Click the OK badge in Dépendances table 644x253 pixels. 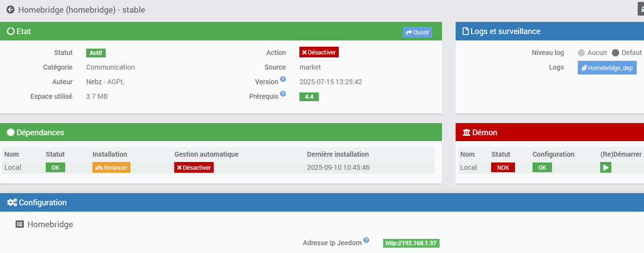click(55, 167)
